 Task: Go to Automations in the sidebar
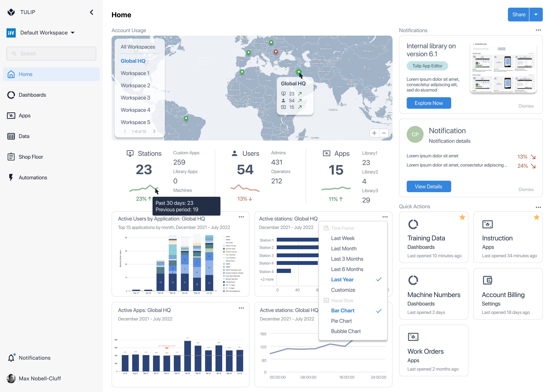point(33,177)
